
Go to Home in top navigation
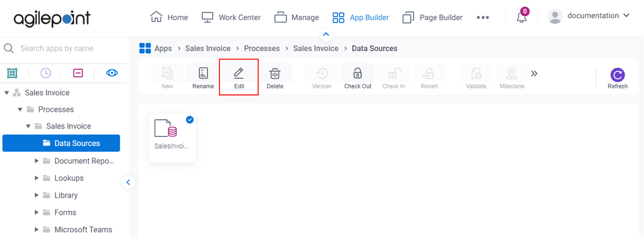[x=169, y=17]
